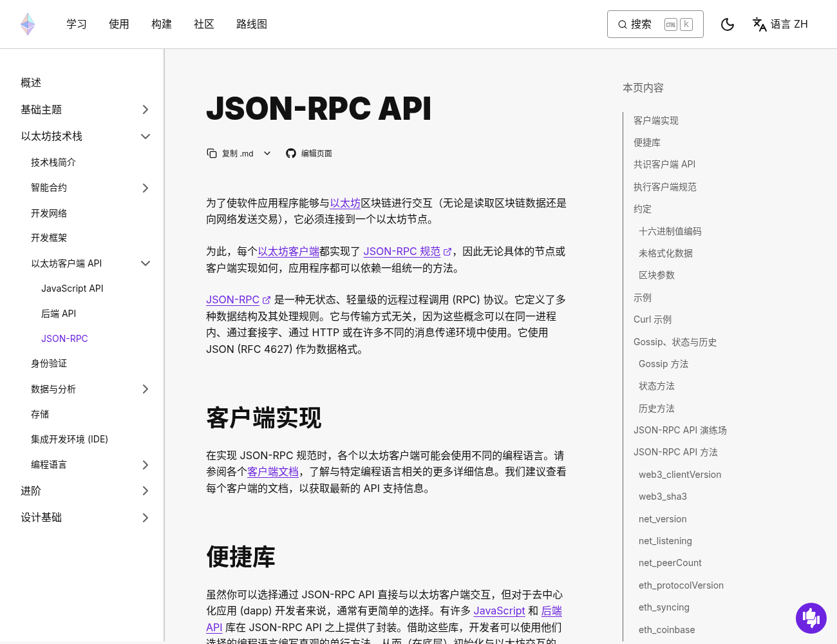Jump to eth_syncing in page contents
Screen dimensions: 837x644
(664, 607)
